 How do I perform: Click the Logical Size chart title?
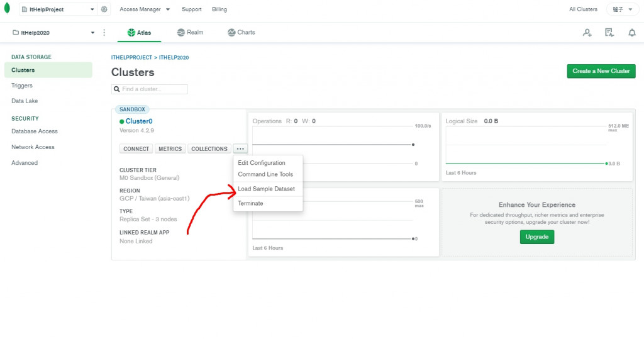click(x=461, y=121)
